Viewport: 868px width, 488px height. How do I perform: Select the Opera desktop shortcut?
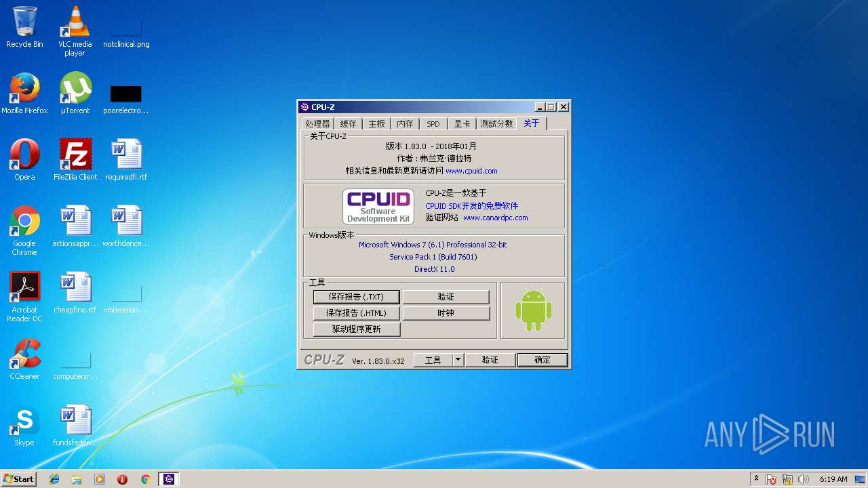point(24,160)
